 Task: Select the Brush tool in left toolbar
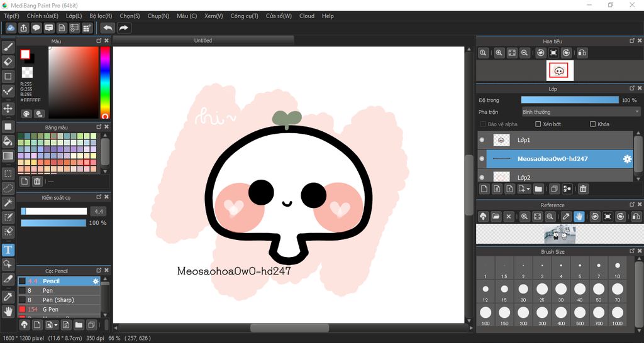(8, 48)
